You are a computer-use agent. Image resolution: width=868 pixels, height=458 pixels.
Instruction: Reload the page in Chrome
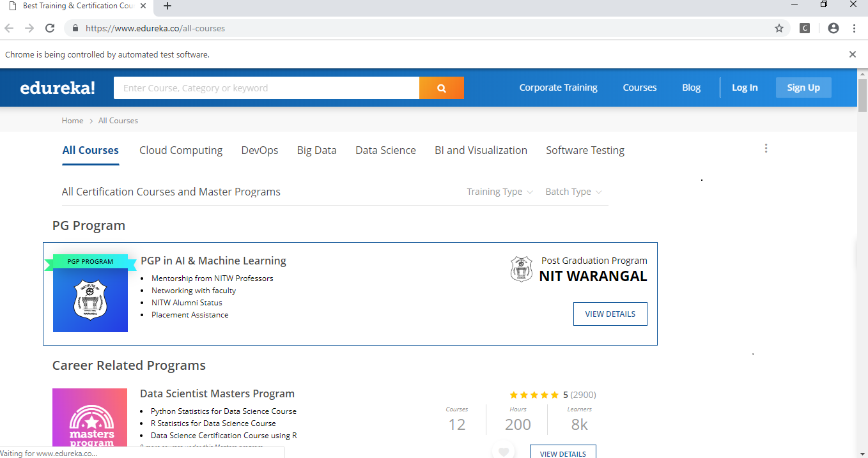(x=50, y=28)
